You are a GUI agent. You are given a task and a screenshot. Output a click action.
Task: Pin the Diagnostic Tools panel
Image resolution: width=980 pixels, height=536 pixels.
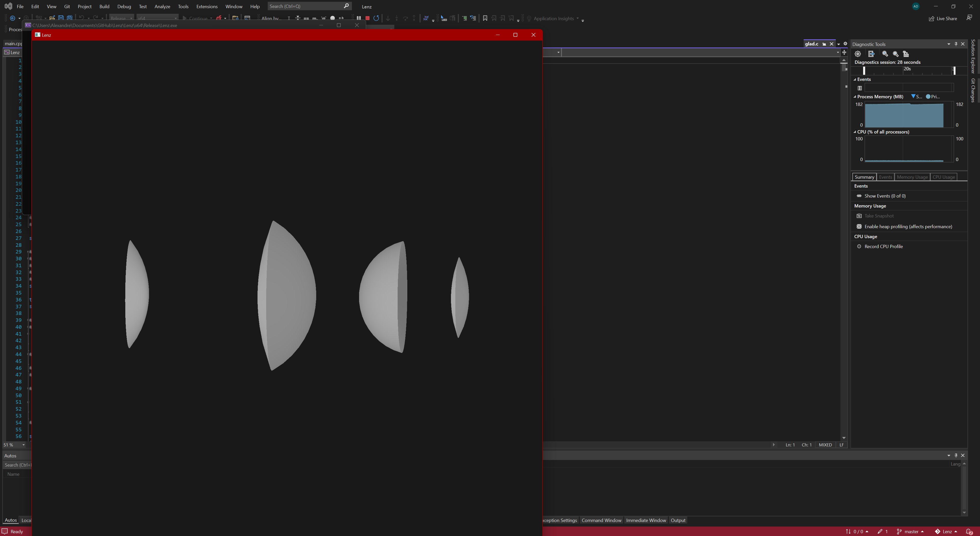coord(956,44)
